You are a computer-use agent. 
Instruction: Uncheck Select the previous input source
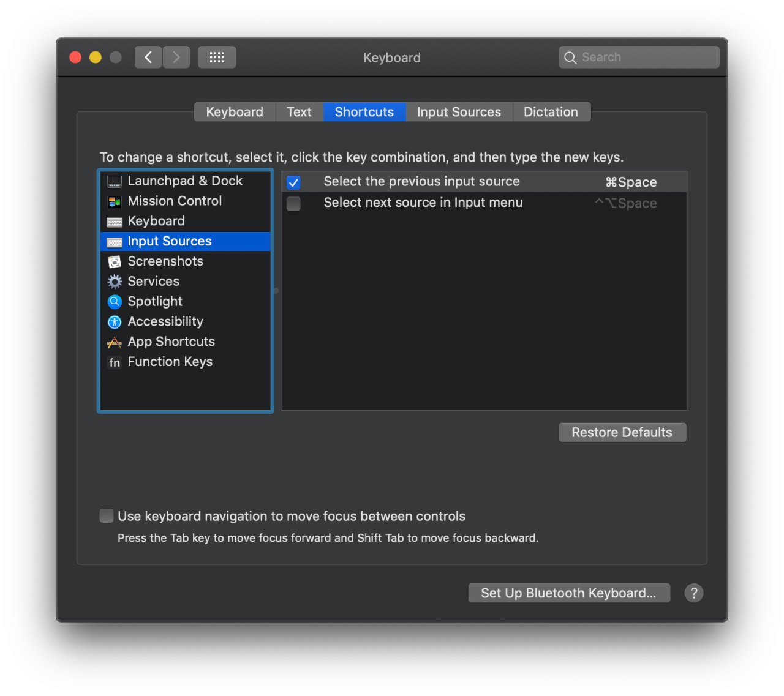coord(294,182)
